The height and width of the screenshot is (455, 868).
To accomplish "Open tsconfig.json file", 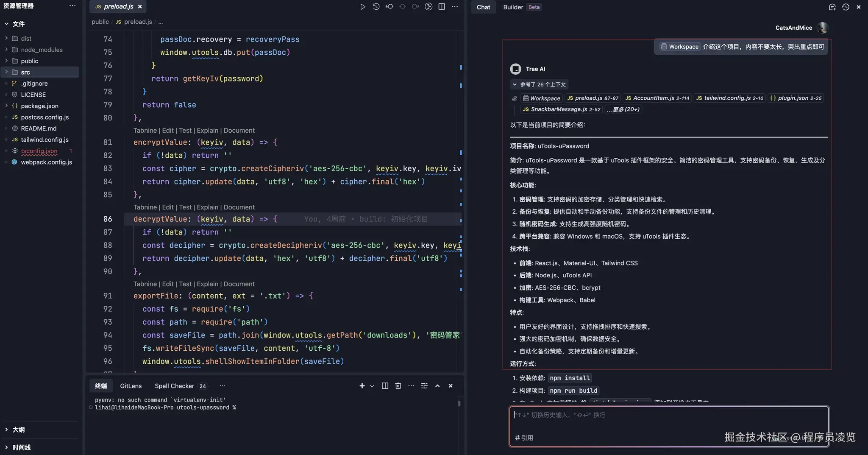I will pos(39,151).
